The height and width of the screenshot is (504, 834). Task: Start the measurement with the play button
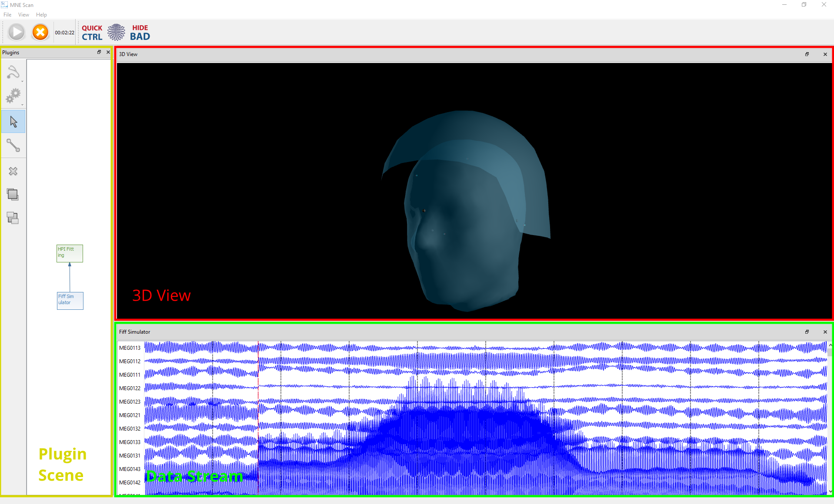click(x=17, y=32)
